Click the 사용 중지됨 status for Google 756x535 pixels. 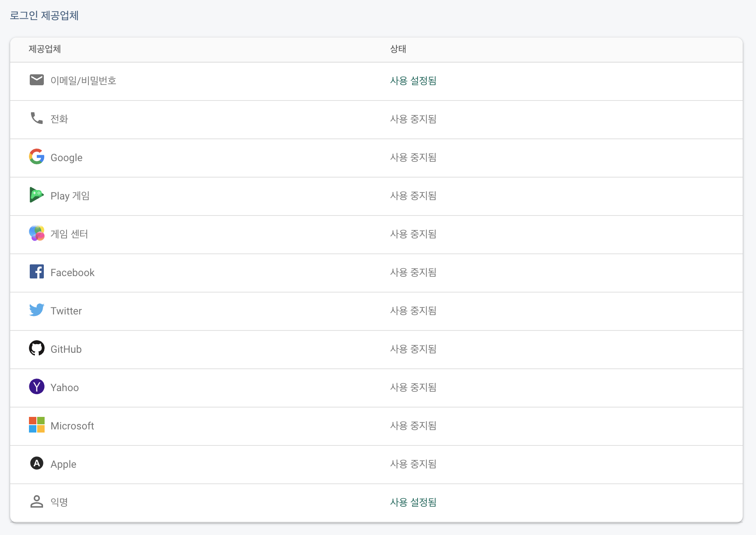(413, 157)
